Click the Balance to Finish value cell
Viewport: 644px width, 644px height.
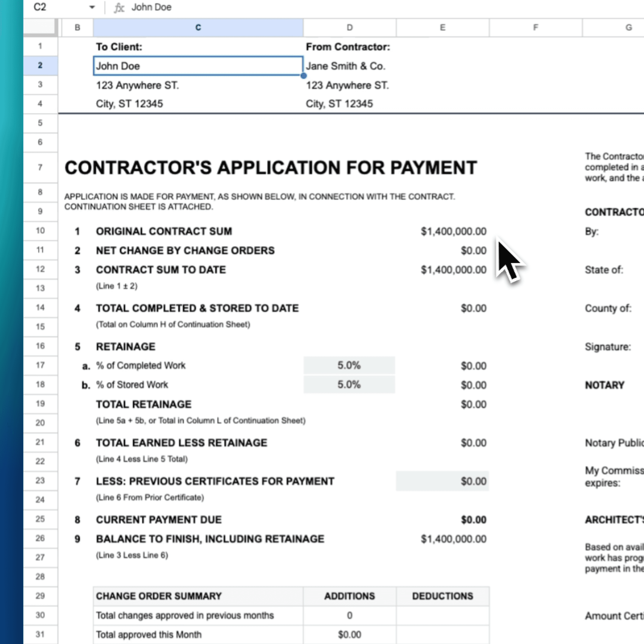pos(442,539)
